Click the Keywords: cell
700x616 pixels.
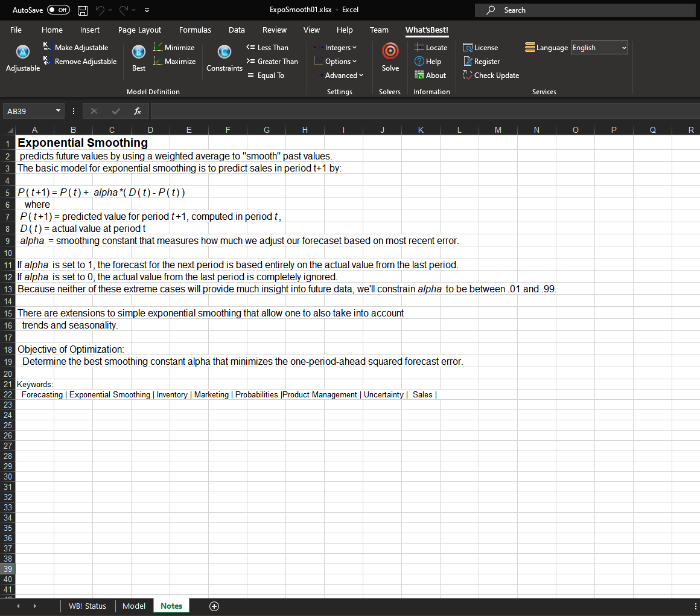[x=35, y=384]
